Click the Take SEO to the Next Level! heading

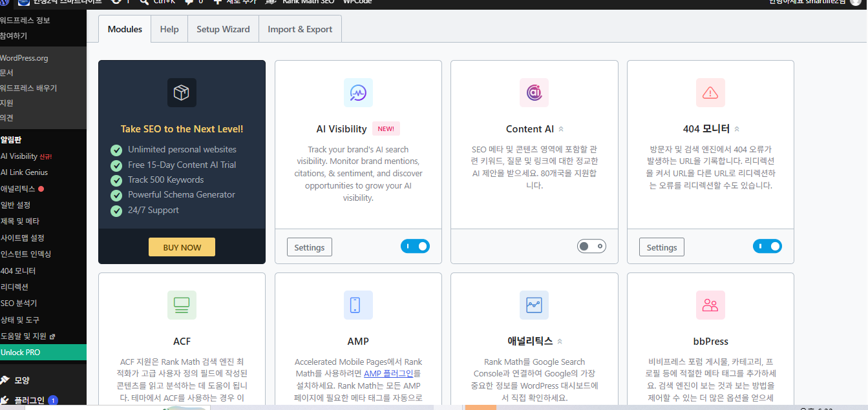(182, 129)
